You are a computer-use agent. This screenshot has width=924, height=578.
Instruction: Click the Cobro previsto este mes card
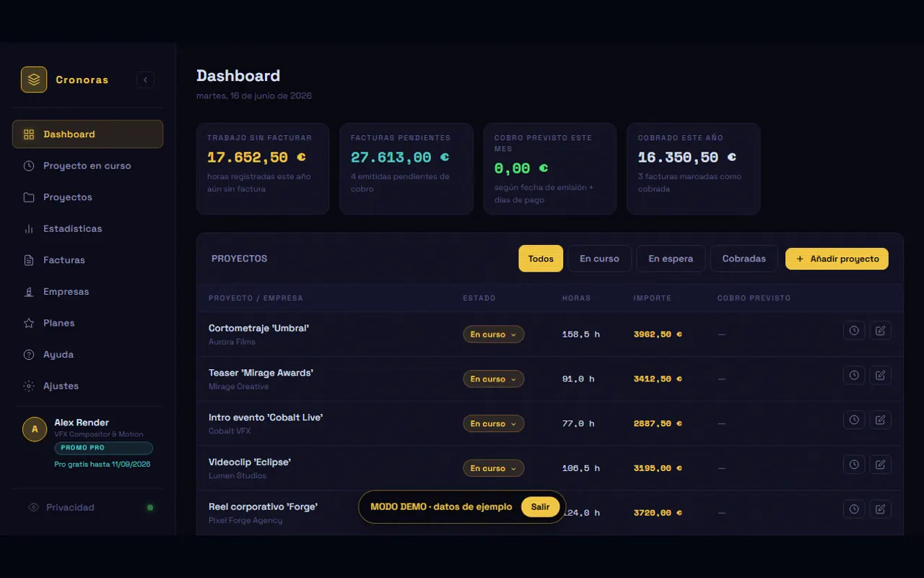(x=550, y=169)
